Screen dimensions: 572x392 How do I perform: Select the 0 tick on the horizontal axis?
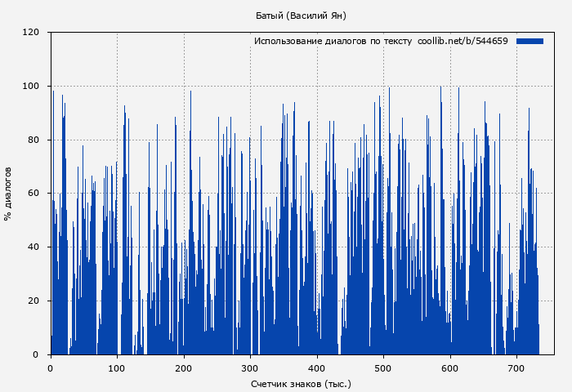coord(51,368)
